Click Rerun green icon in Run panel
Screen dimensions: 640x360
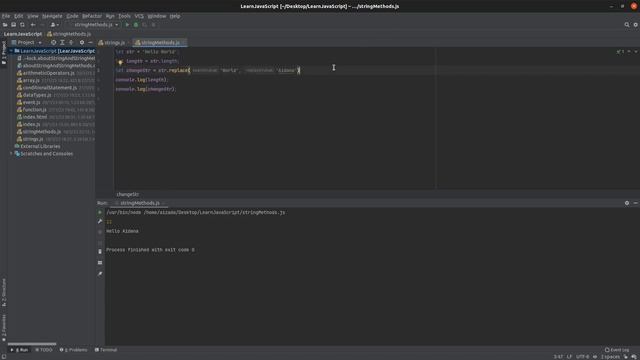(100, 212)
